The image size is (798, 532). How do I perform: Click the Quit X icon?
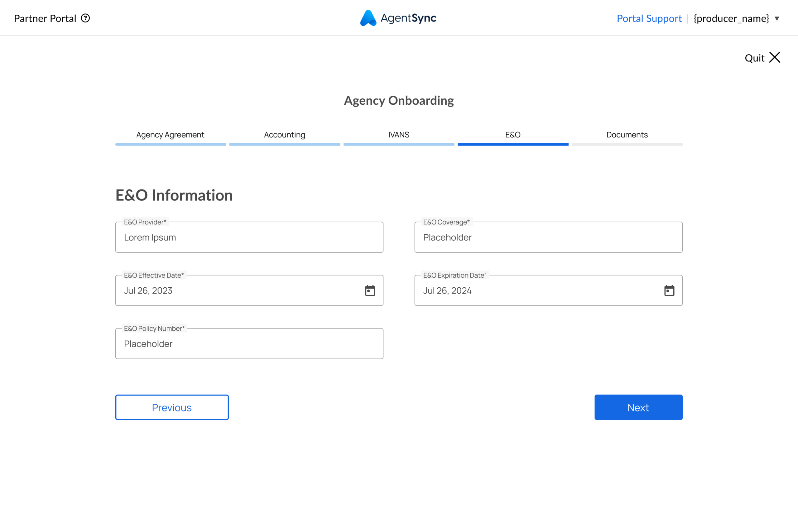tap(775, 58)
